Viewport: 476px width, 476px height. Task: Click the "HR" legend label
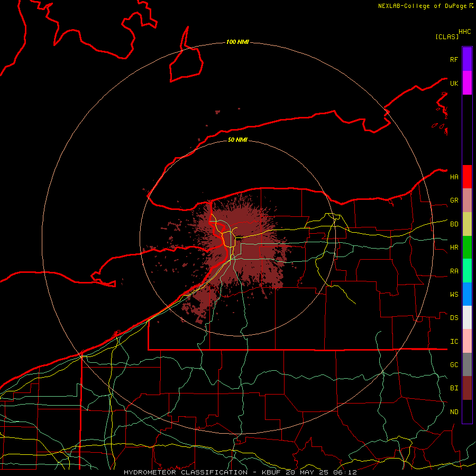tap(454, 248)
